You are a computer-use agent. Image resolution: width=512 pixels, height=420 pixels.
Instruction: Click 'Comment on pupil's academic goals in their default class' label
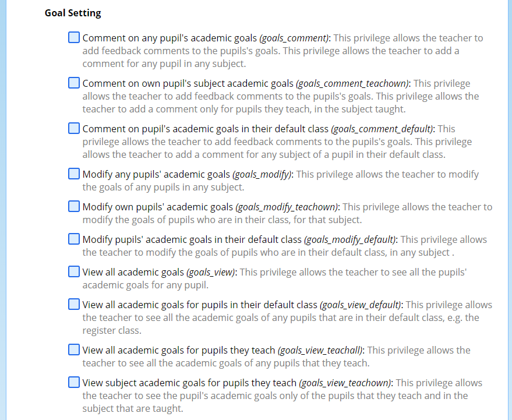205,129
